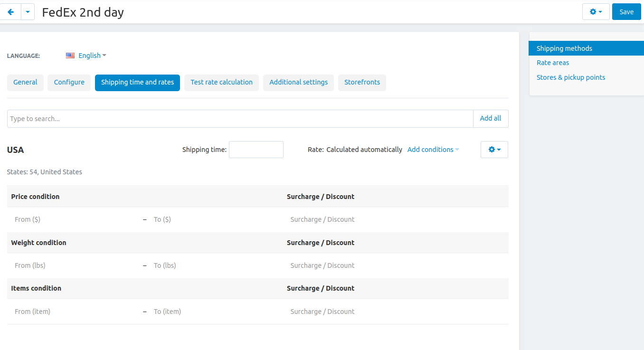Click the US flag icon

point(70,56)
